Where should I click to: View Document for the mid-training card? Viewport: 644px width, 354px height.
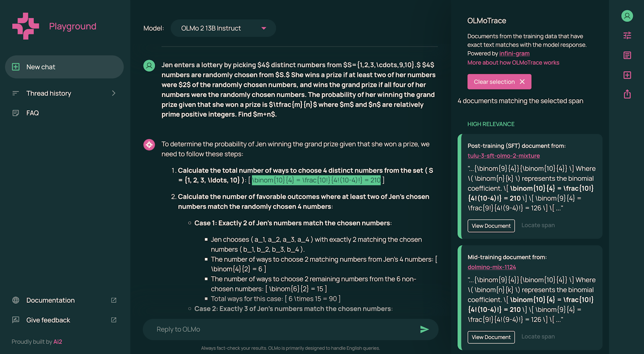[491, 337]
